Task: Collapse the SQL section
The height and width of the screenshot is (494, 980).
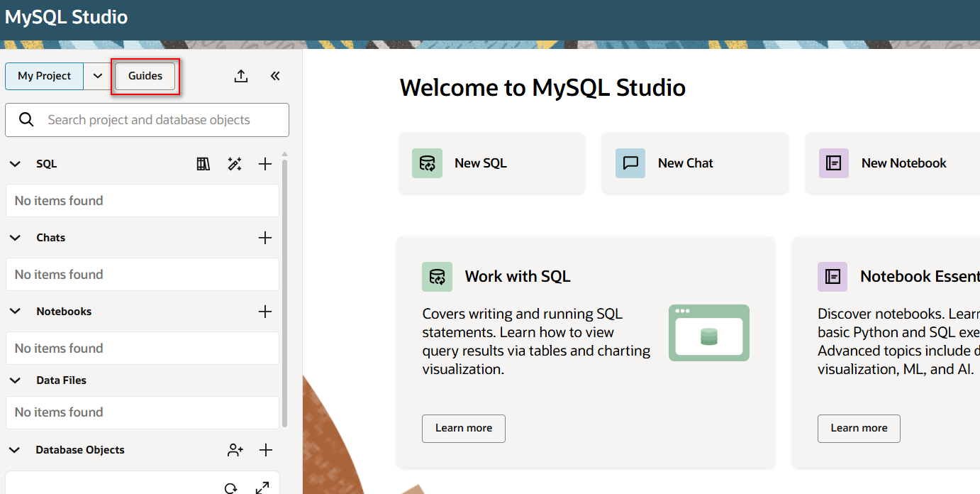Action: pyautogui.click(x=16, y=164)
